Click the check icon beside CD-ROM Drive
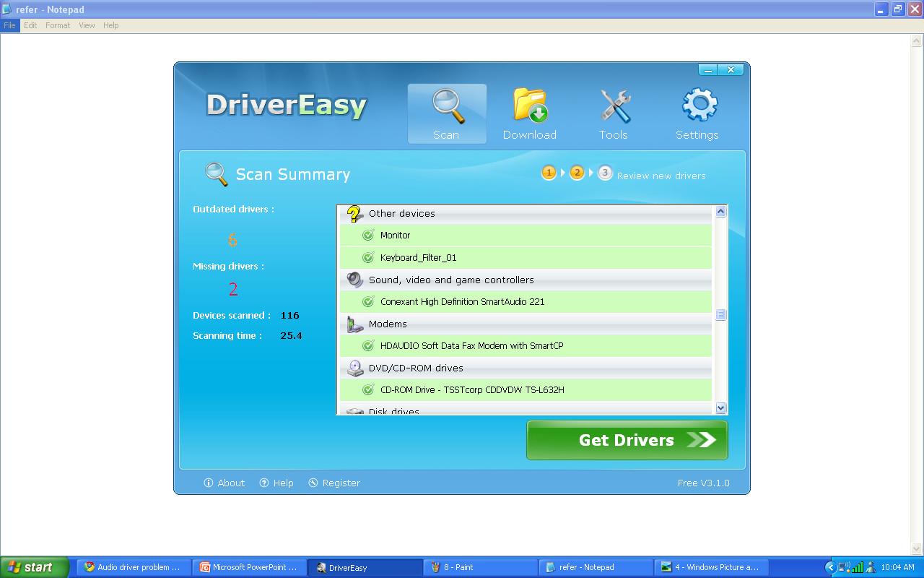This screenshot has width=924, height=578. point(368,390)
